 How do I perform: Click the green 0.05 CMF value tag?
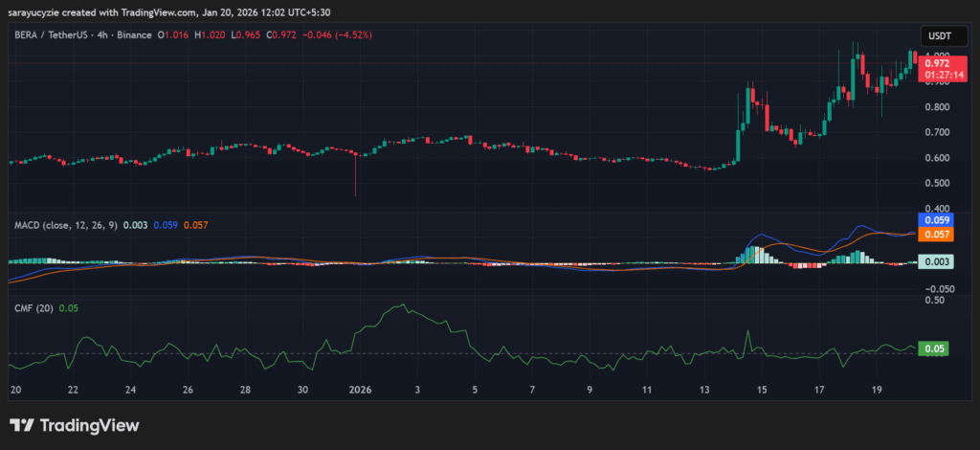(x=933, y=349)
